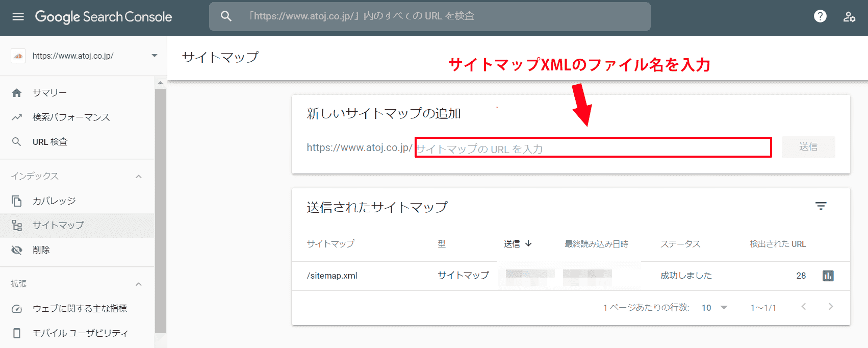The image size is (868, 348).
Task: Click the search magnifier icon in top bar
Action: click(226, 16)
